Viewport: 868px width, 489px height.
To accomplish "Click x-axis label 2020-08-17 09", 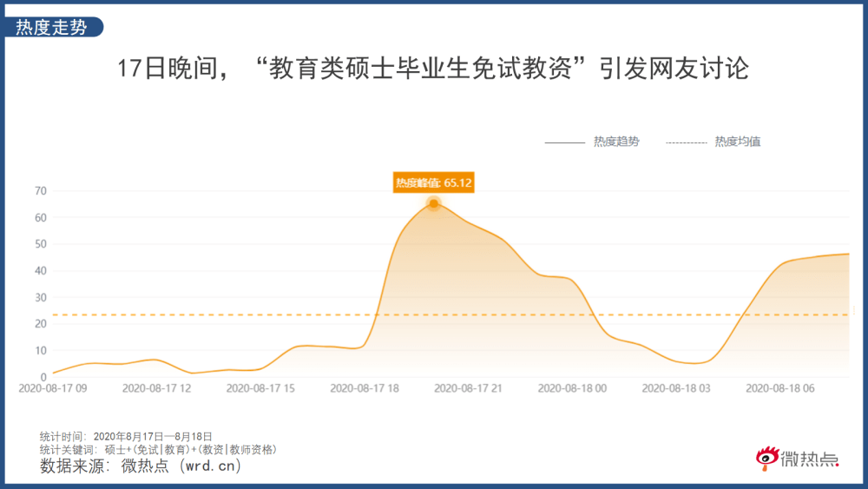I will click(x=53, y=388).
